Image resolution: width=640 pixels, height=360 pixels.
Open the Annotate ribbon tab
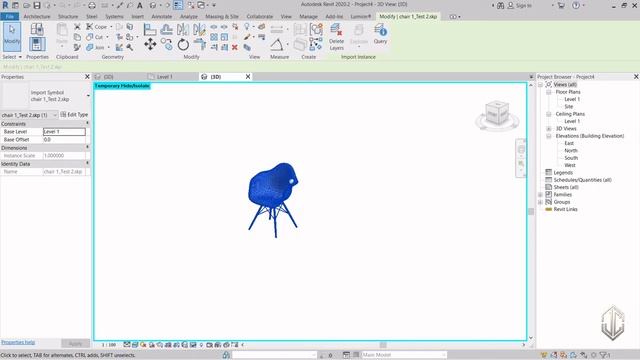pos(162,16)
